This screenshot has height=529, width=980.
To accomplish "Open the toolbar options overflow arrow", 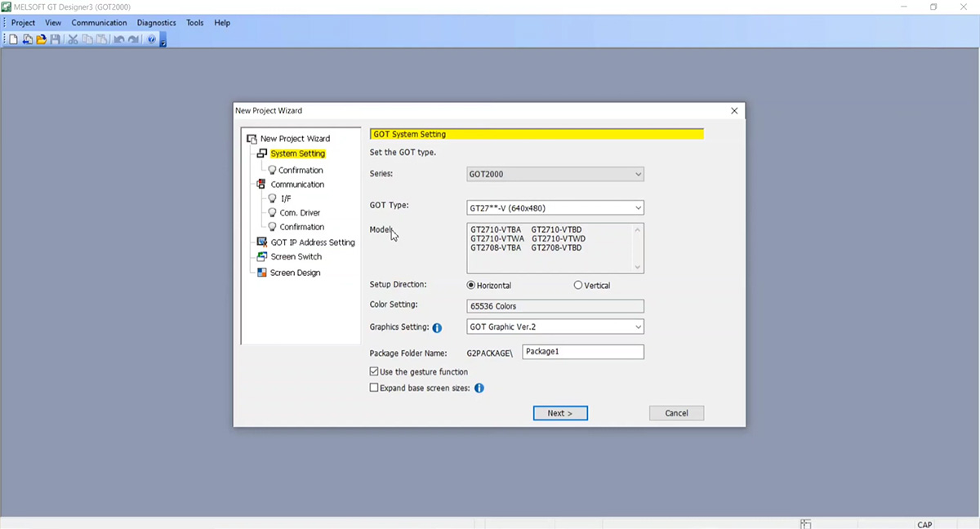I will 163,40.
